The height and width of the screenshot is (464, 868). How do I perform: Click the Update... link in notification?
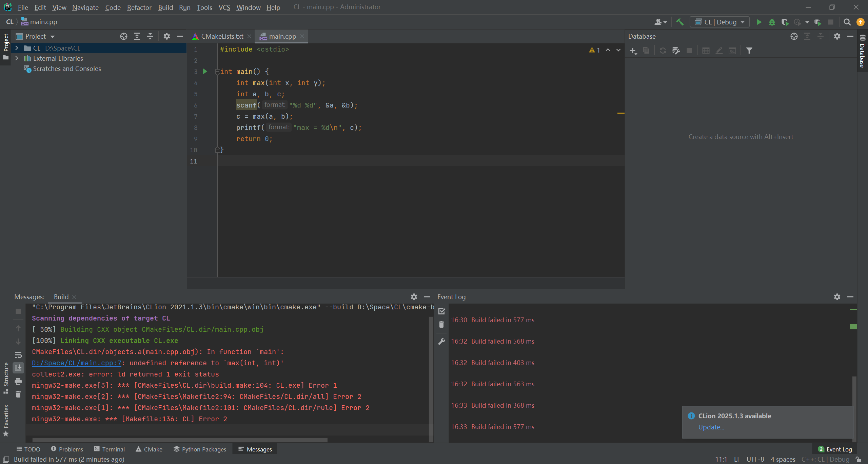(711, 427)
